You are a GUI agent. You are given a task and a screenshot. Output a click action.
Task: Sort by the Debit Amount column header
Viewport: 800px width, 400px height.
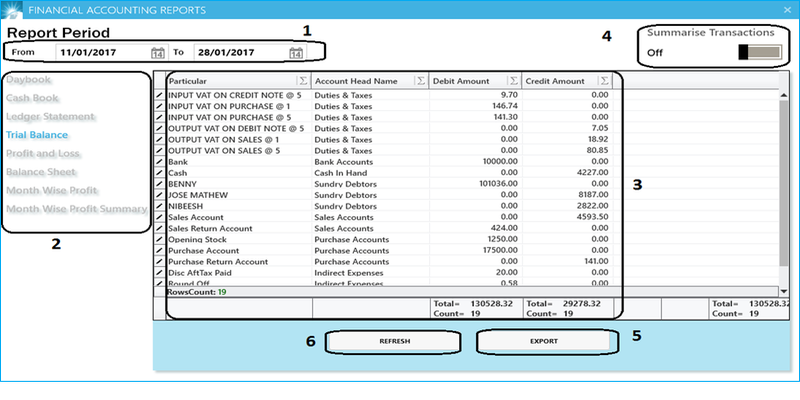[461, 81]
